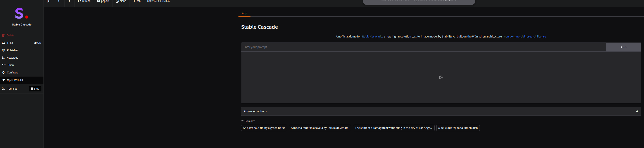Click the 127.0.0.1:7860 address field

click(x=159, y=1)
